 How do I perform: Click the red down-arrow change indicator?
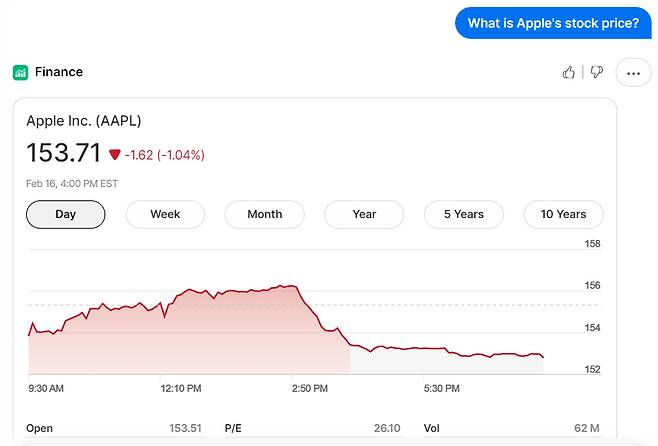pos(115,154)
